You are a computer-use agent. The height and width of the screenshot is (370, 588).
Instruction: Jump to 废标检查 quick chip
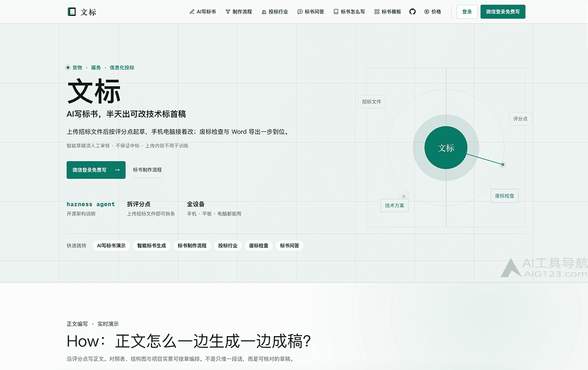pos(259,246)
